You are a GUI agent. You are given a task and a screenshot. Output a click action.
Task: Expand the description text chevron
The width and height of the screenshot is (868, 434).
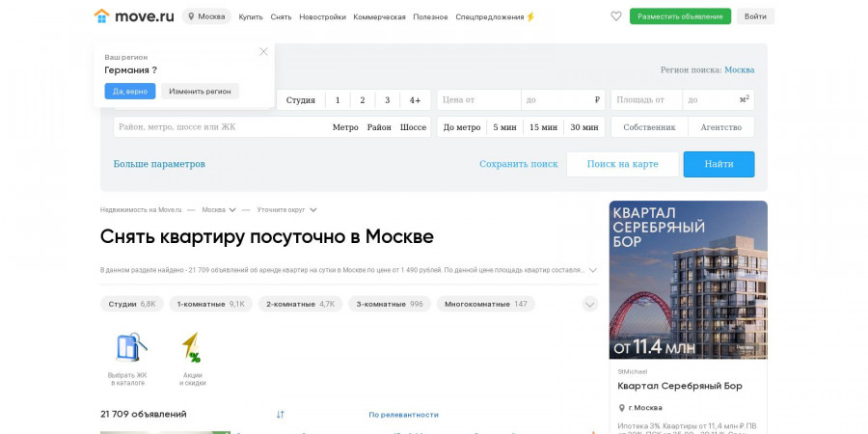(593, 270)
